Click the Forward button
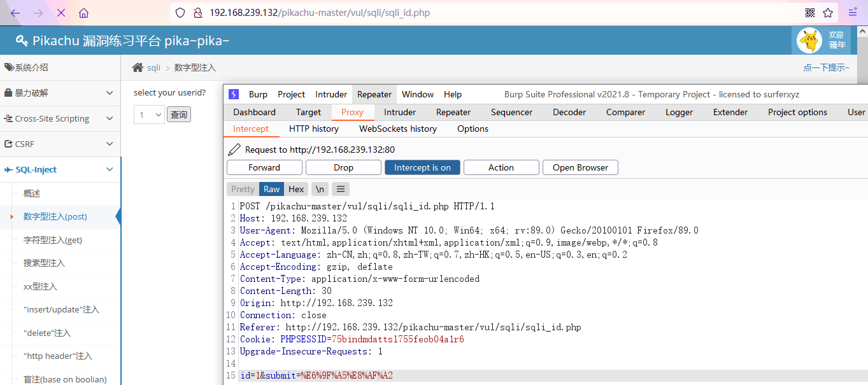Screen dimensions: 868x385 pyautogui.click(x=264, y=167)
